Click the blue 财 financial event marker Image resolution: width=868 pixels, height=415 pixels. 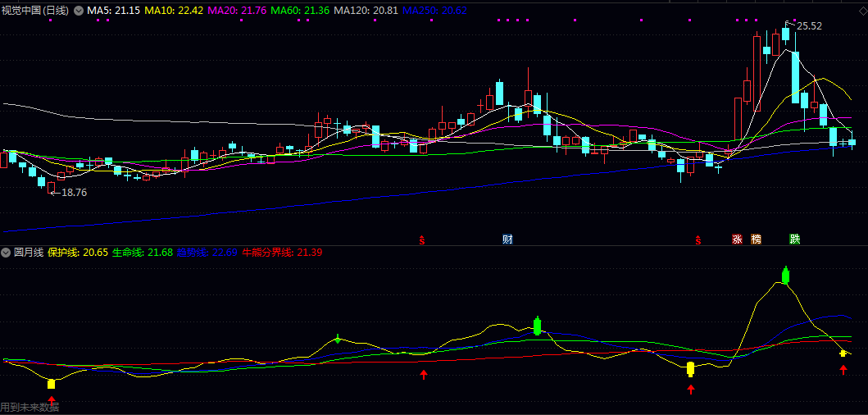pyautogui.click(x=507, y=239)
